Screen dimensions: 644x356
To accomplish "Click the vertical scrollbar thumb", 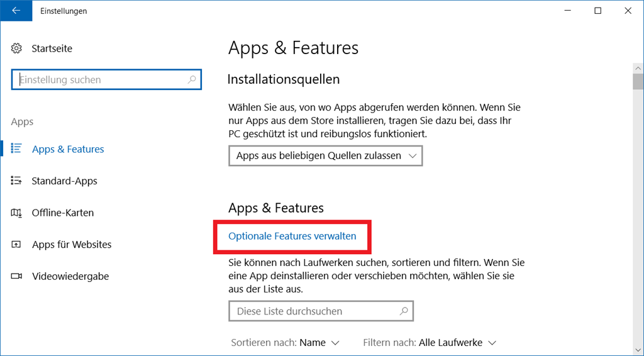I will (x=638, y=82).
